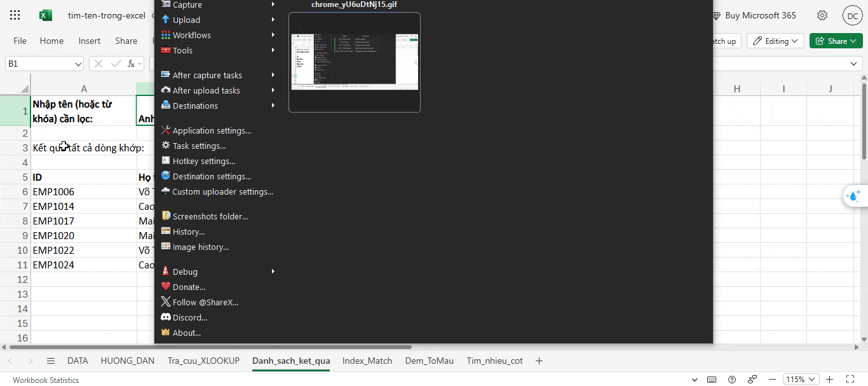Image resolution: width=868 pixels, height=386 pixels.
Task: Switch to the Tra_cuu_XLOOKUP sheet tab
Action: click(x=204, y=361)
